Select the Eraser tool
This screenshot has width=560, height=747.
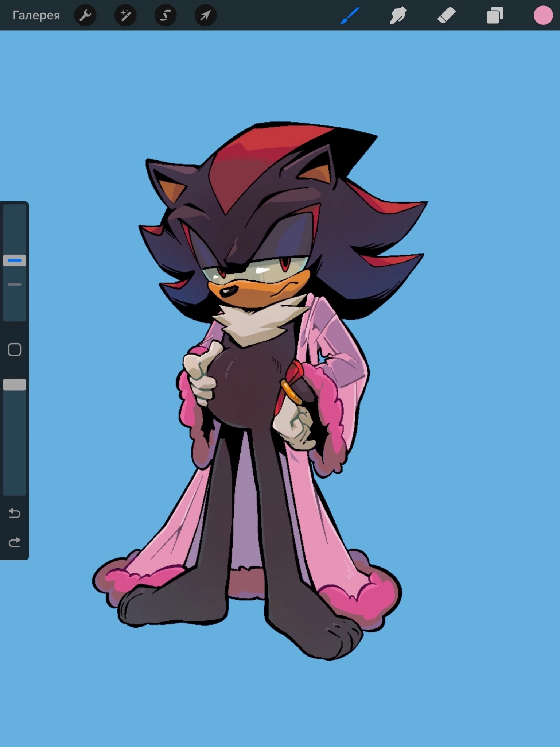(x=446, y=15)
